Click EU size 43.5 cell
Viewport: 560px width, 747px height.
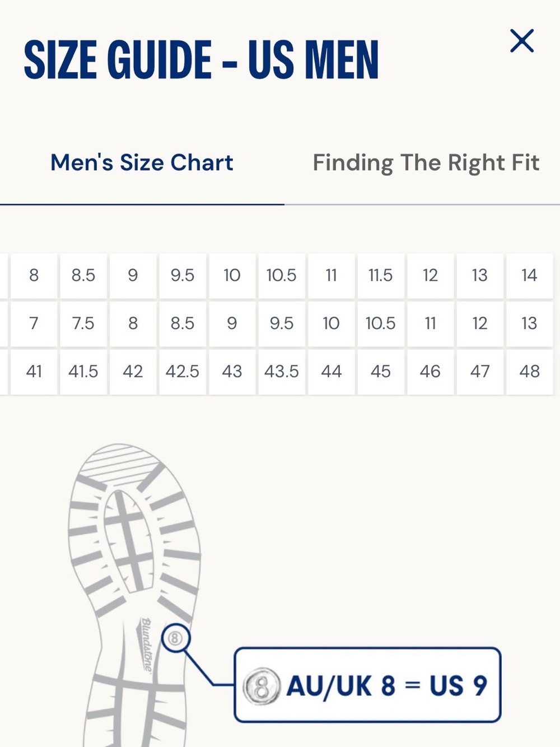coord(281,372)
